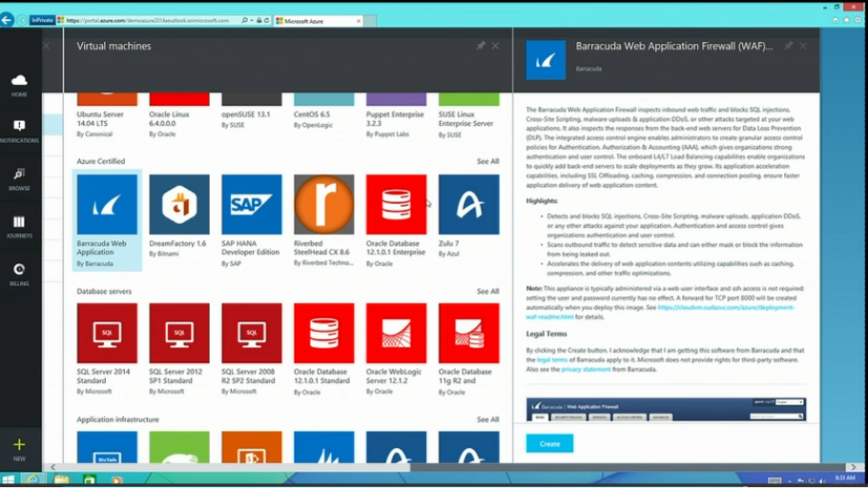868x490 pixels.
Task: Select the DreamFactory 1.6 tile
Action: click(x=179, y=216)
